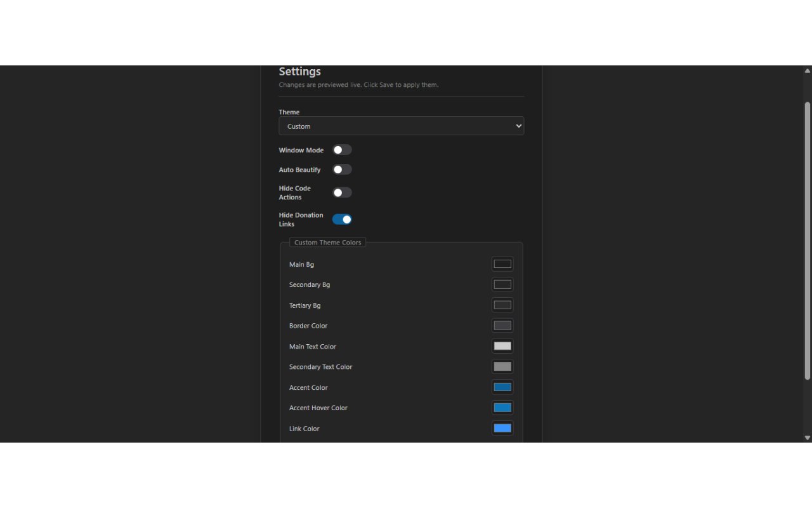Click the Window Mode label
Image resolution: width=812 pixels, height=508 pixels.
click(301, 150)
